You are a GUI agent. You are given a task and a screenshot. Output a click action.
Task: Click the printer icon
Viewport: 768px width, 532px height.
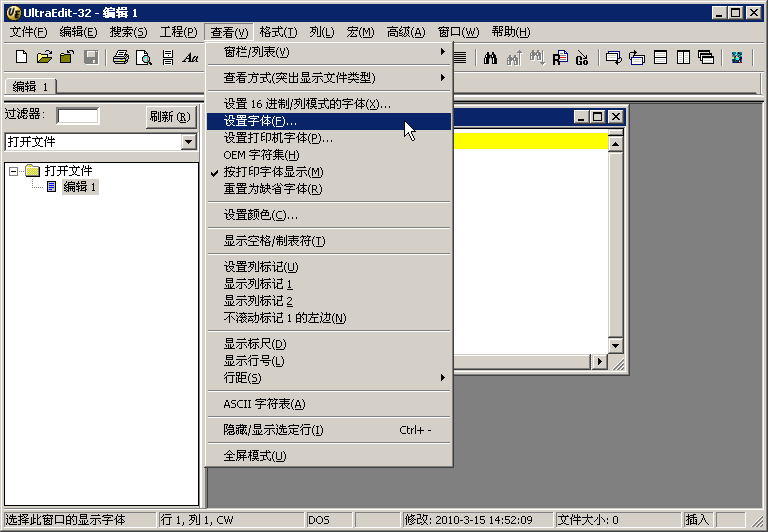tap(120, 57)
